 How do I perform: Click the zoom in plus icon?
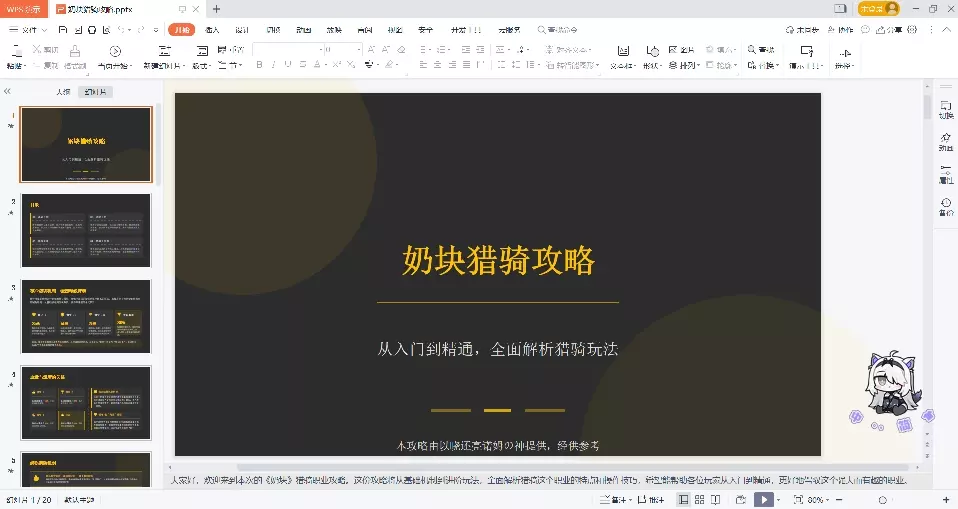click(x=946, y=500)
